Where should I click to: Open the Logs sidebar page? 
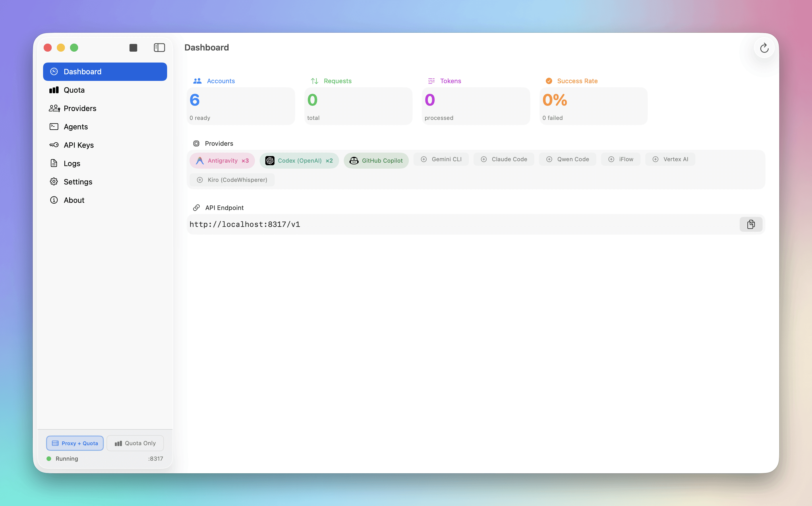point(72,163)
